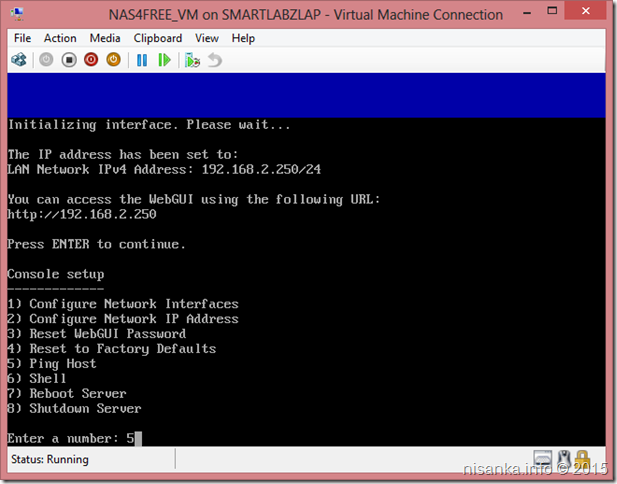
Task: Open the Media menu
Action: (x=105, y=38)
